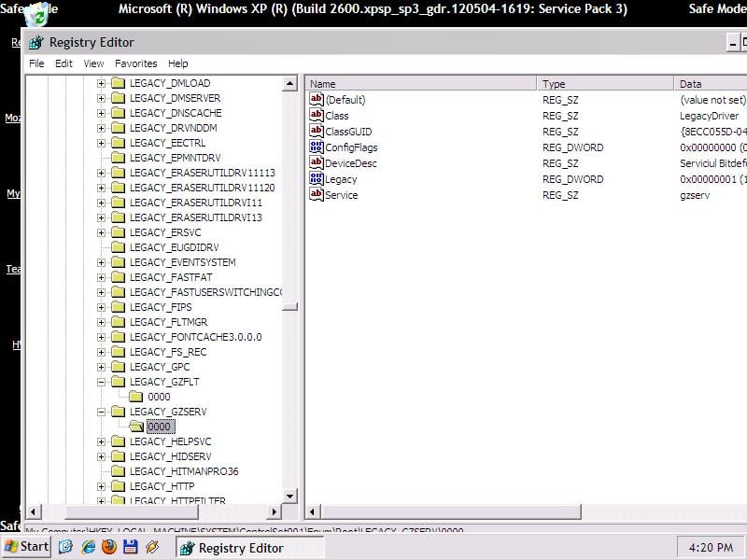Click the ClassGUID string value icon
The height and width of the screenshot is (560, 747).
pyautogui.click(x=317, y=131)
